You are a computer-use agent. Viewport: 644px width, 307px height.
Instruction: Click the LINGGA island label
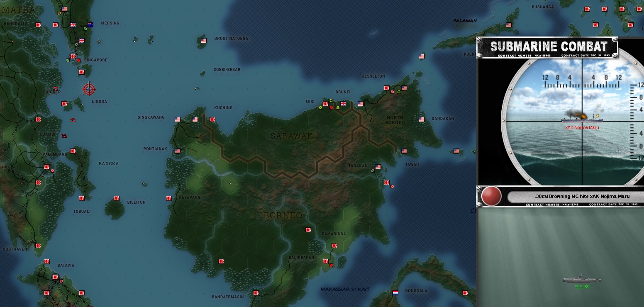pyautogui.click(x=100, y=102)
